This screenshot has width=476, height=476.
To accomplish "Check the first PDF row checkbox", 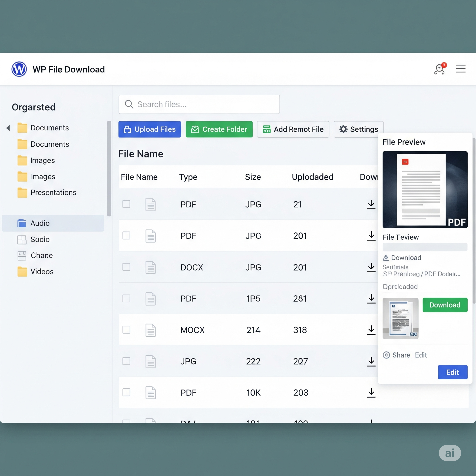I will 126,204.
